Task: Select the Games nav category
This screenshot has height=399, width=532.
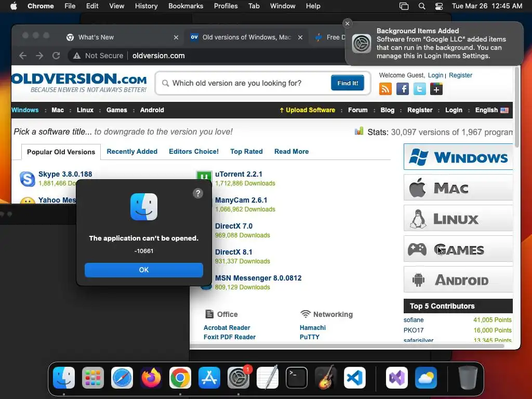Action: pos(117,110)
